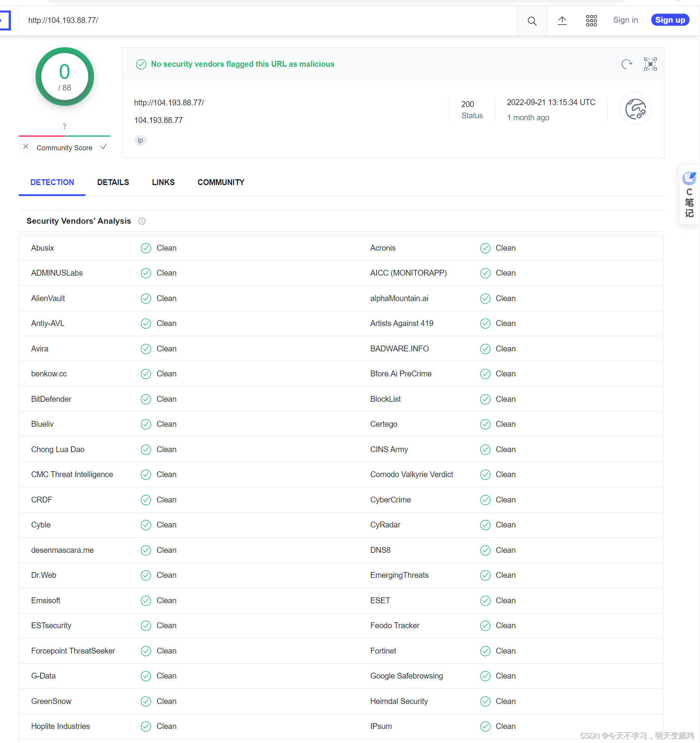
Task: Click the search magnifier icon
Action: click(532, 21)
